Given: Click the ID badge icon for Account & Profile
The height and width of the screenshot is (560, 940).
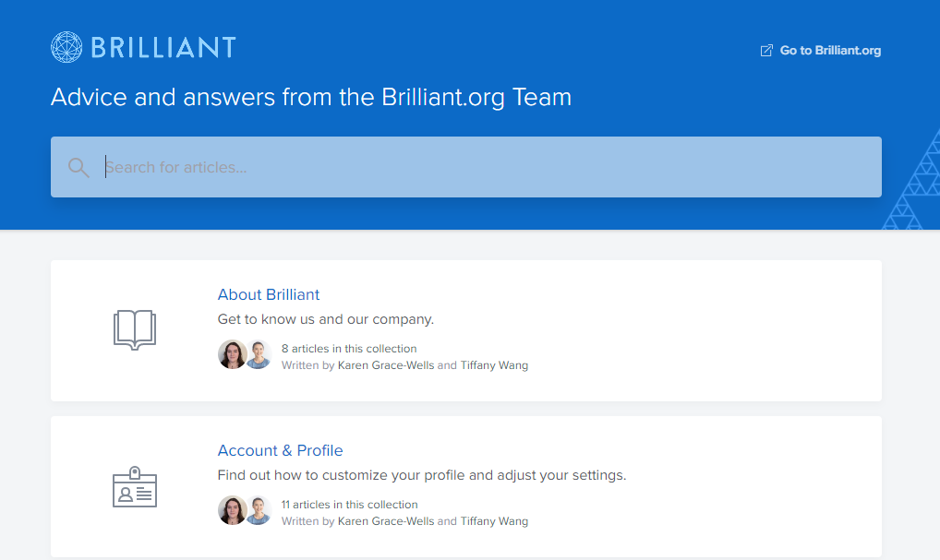Looking at the screenshot, I should pos(135,487).
